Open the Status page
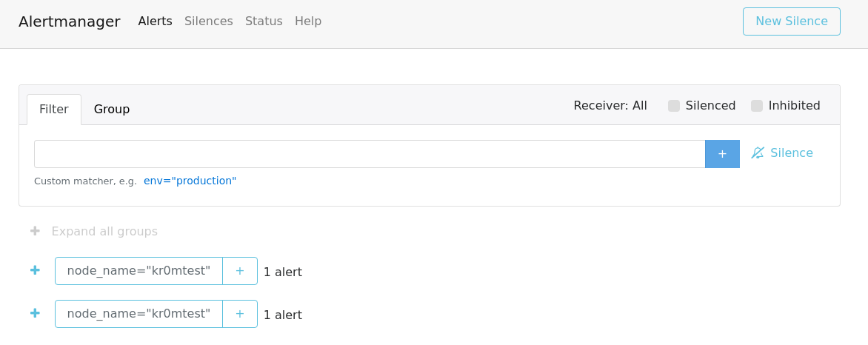The width and height of the screenshot is (868, 345). 264,21
